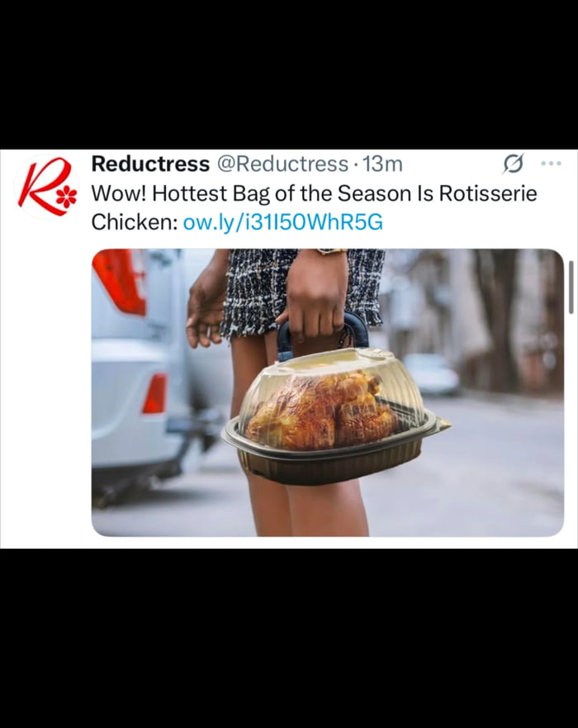Screen dimensions: 578x728
Task: Select the bold Reductress display name
Action: [x=150, y=164]
